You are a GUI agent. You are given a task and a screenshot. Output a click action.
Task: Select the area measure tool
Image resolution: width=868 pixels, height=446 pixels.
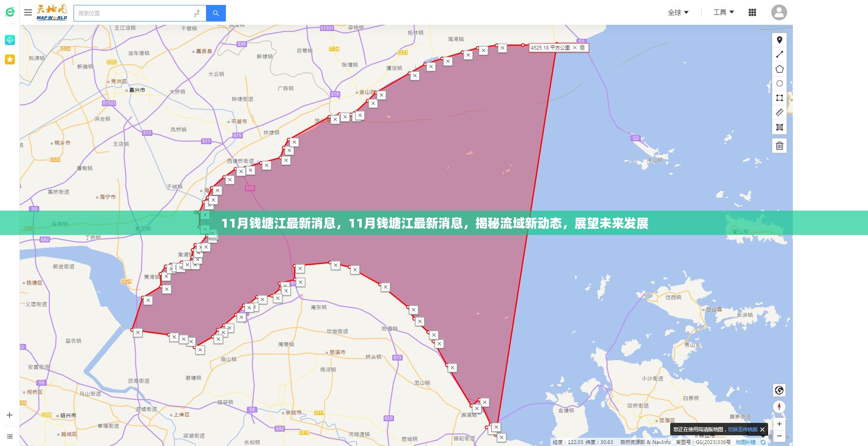click(x=780, y=127)
